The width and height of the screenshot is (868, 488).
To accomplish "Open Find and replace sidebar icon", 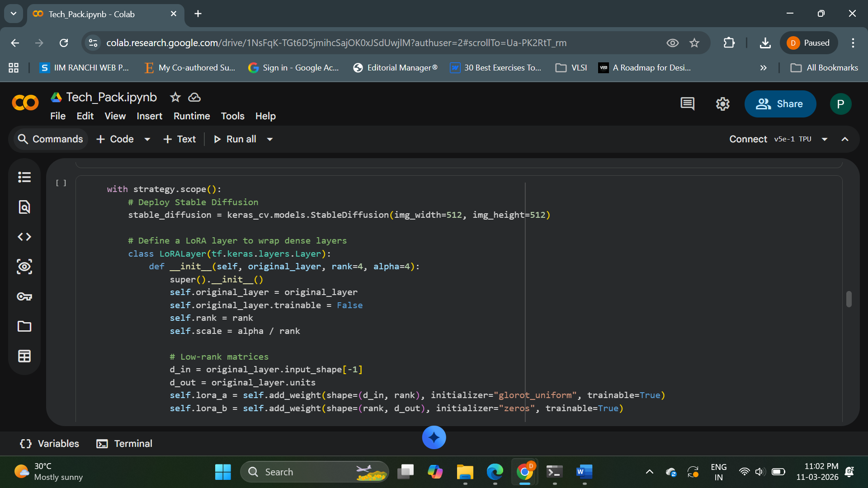I will [x=24, y=207].
